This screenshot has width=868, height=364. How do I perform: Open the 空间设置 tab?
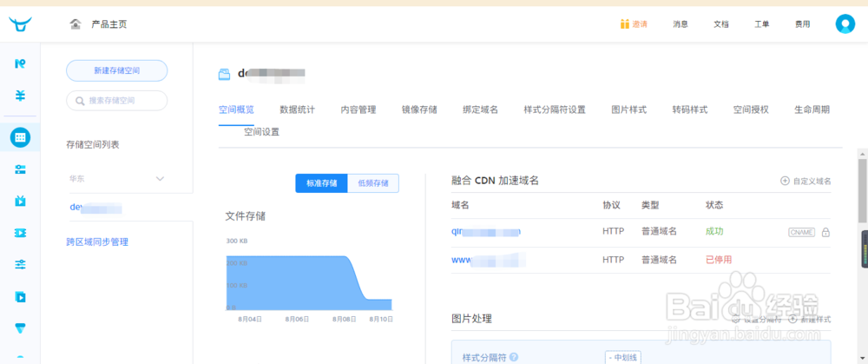click(262, 132)
